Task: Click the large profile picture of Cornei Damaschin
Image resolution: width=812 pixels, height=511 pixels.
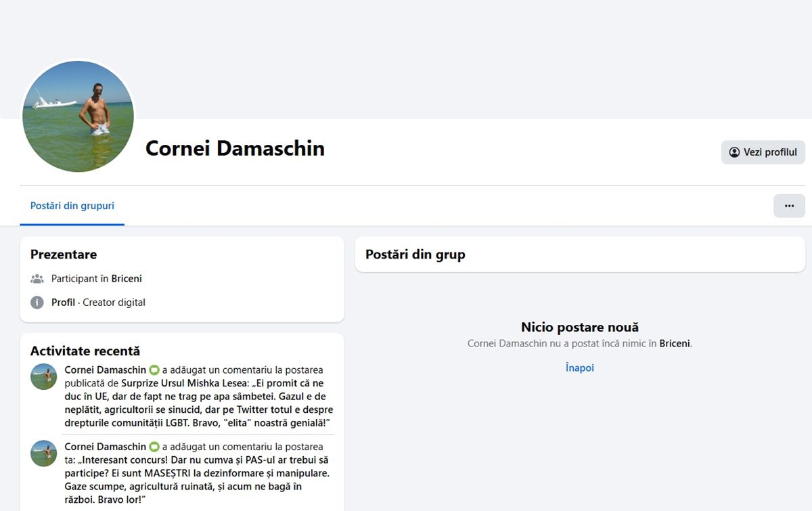Action: pyautogui.click(x=78, y=116)
